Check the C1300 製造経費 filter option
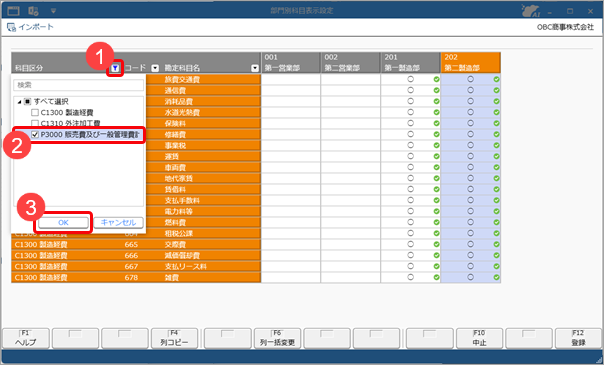Image resolution: width=604 pixels, height=365 pixels. pos(35,112)
